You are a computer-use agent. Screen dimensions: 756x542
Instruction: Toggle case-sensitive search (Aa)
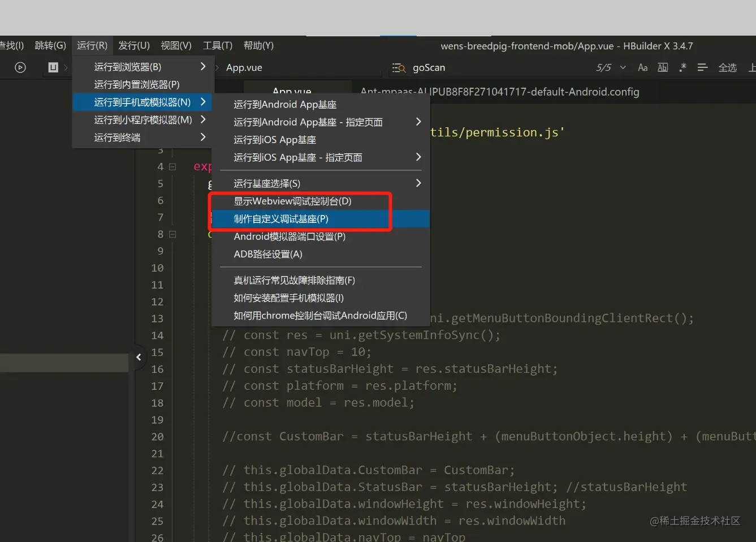coord(643,67)
